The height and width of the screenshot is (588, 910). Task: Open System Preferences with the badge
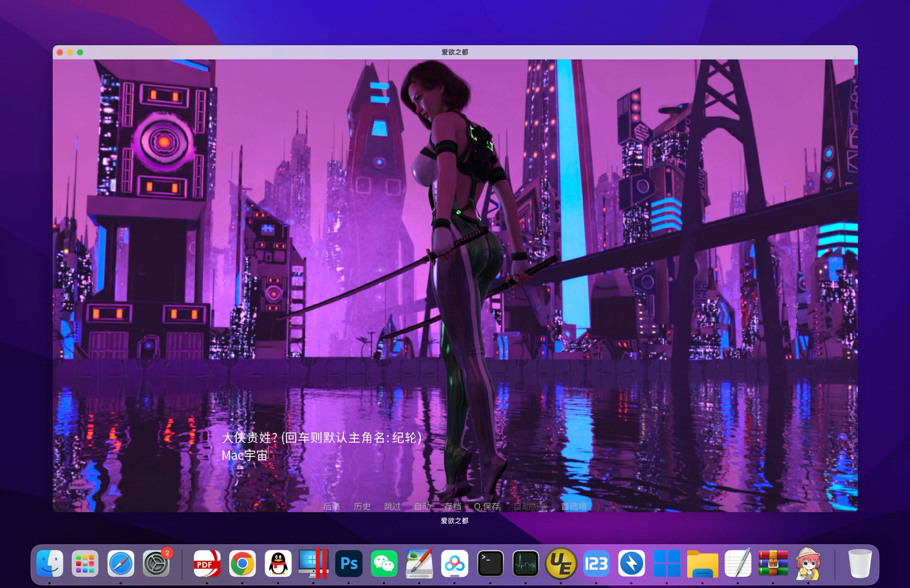click(x=156, y=563)
